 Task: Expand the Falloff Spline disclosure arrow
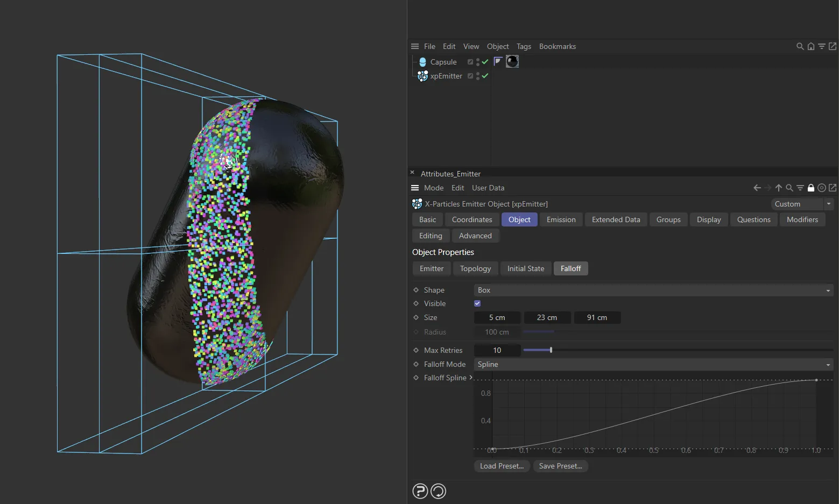click(x=471, y=378)
